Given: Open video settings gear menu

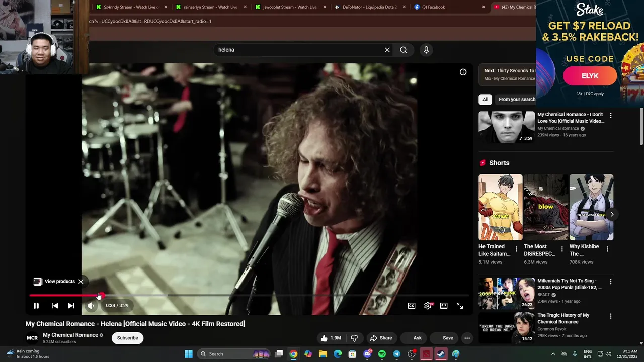Looking at the screenshot, I should (428, 306).
